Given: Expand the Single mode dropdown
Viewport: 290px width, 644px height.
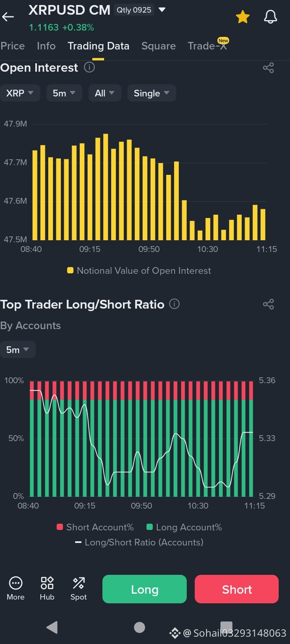Looking at the screenshot, I should coord(152,93).
